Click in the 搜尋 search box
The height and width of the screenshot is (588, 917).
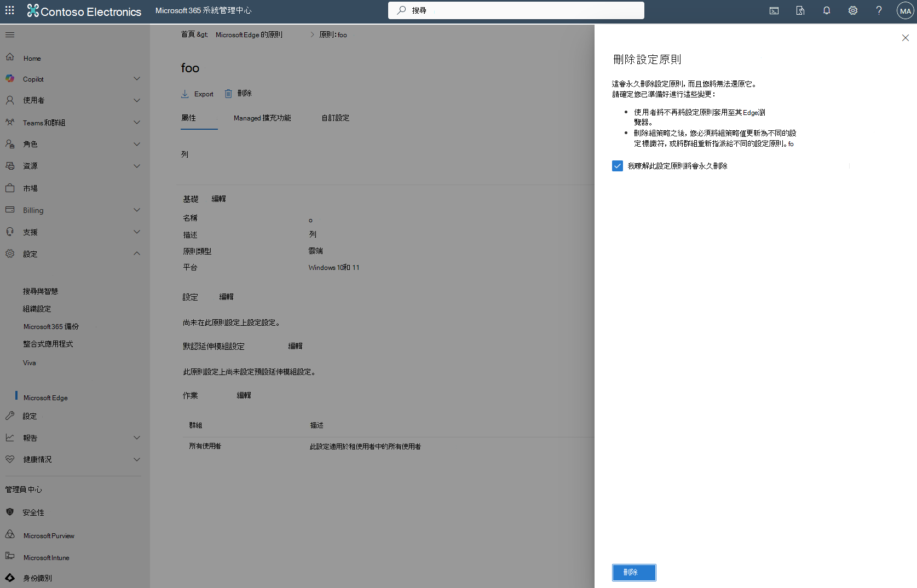coord(516,10)
